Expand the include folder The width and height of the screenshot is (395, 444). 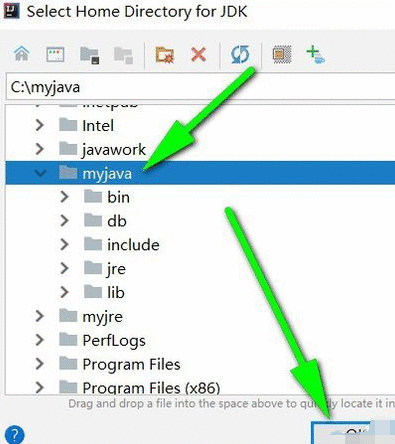[64, 245]
